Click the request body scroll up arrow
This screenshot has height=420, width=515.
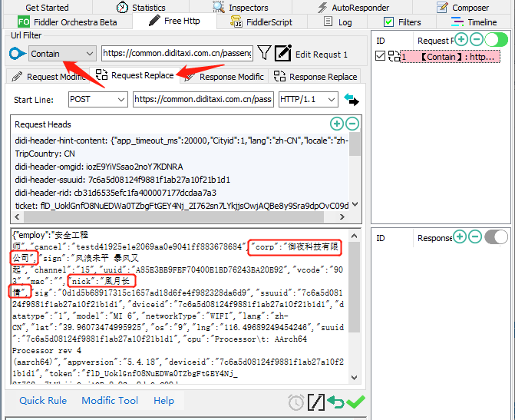click(354, 236)
